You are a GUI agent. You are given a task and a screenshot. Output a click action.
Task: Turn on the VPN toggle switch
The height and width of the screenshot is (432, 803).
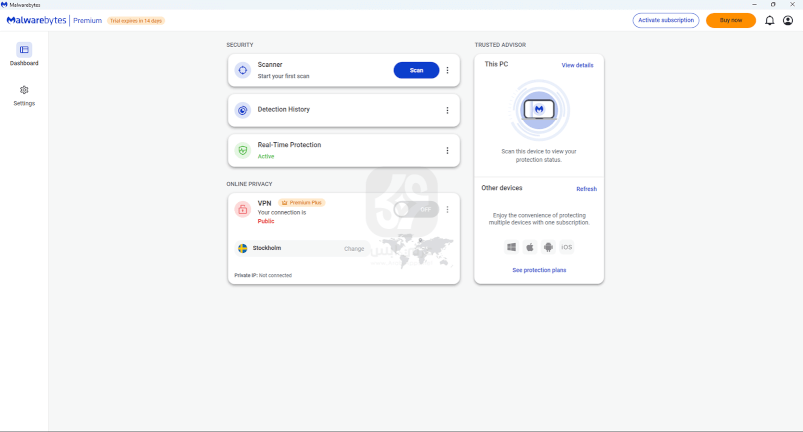pos(416,209)
